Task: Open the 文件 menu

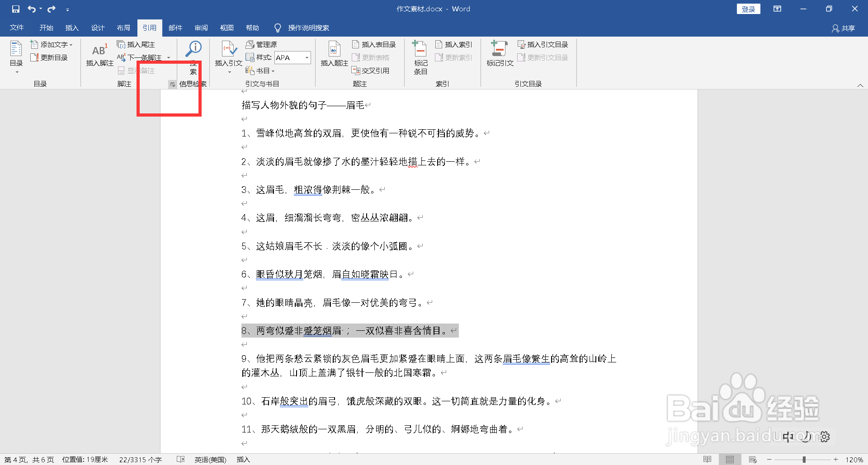Action: click(17, 28)
